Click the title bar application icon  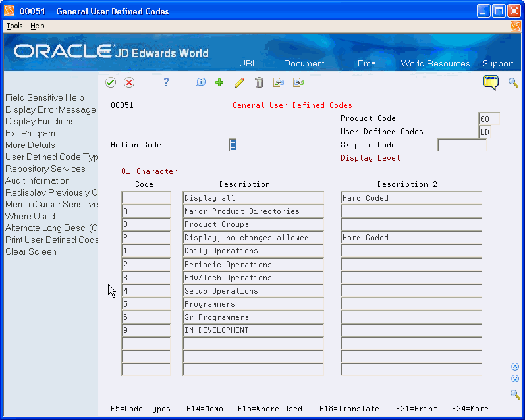[9, 11]
